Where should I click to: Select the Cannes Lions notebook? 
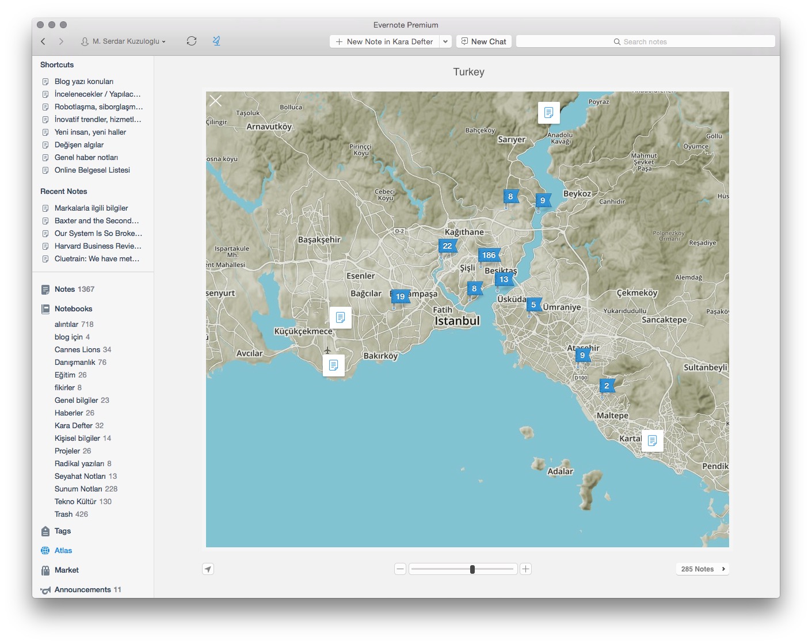[x=83, y=350]
